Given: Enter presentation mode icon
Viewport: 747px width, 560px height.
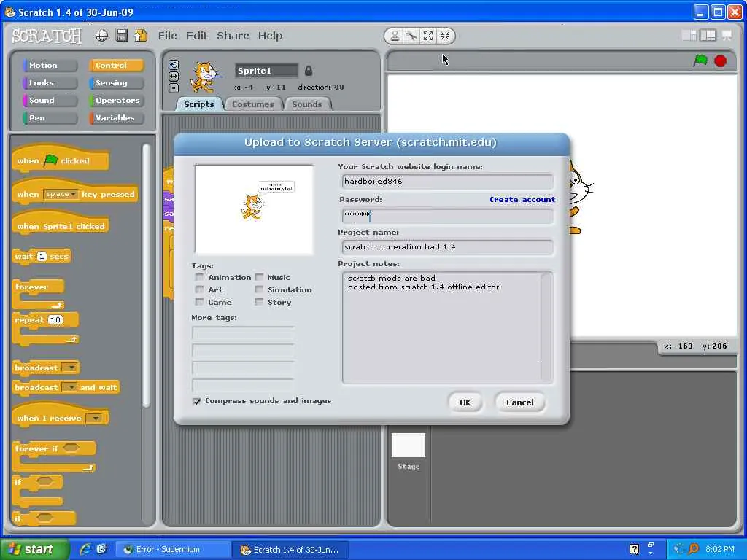Looking at the screenshot, I should (x=727, y=36).
